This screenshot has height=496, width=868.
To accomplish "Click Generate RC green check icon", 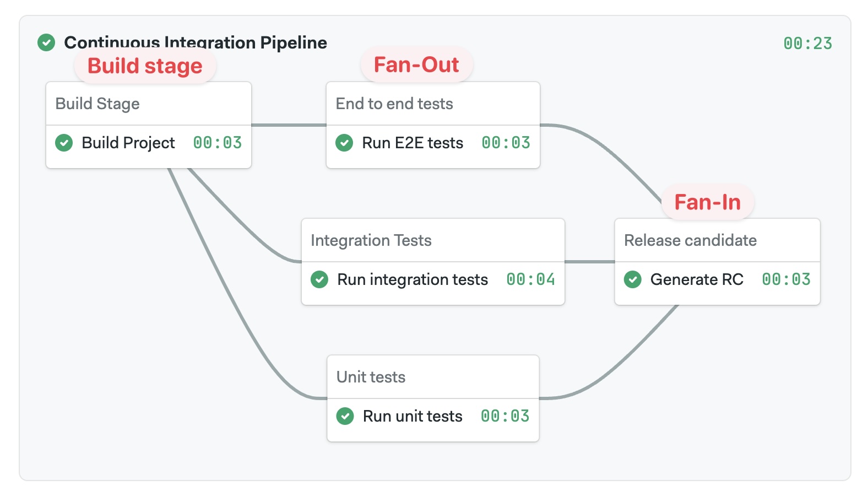I will pyautogui.click(x=633, y=279).
